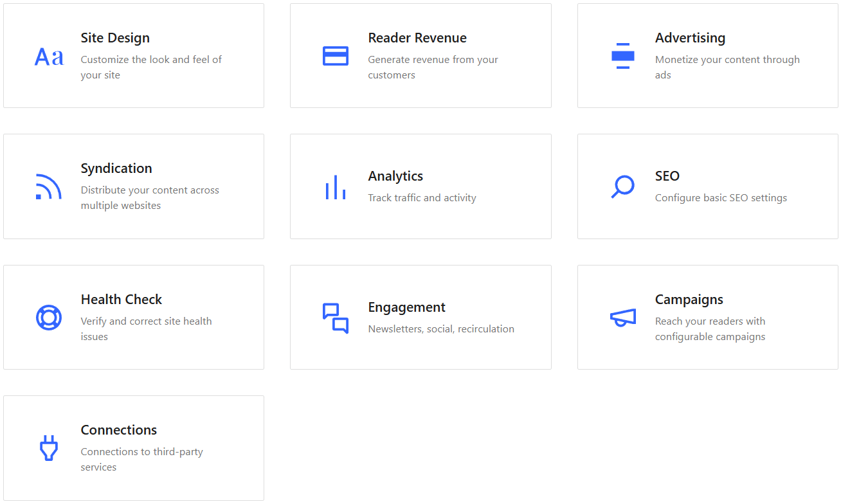This screenshot has width=841, height=504.
Task: Click 'Reach your readers with configurable campaigns'
Action: click(710, 329)
